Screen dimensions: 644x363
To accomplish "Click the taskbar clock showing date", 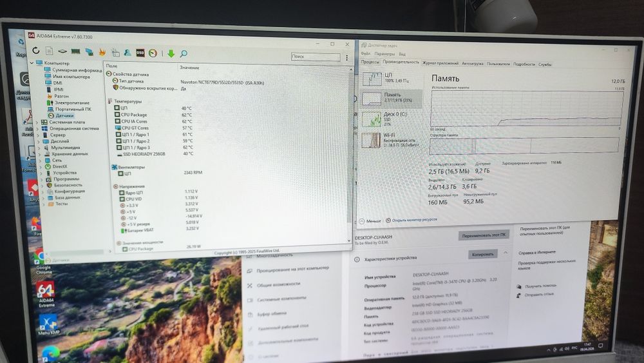I will click(x=588, y=346).
